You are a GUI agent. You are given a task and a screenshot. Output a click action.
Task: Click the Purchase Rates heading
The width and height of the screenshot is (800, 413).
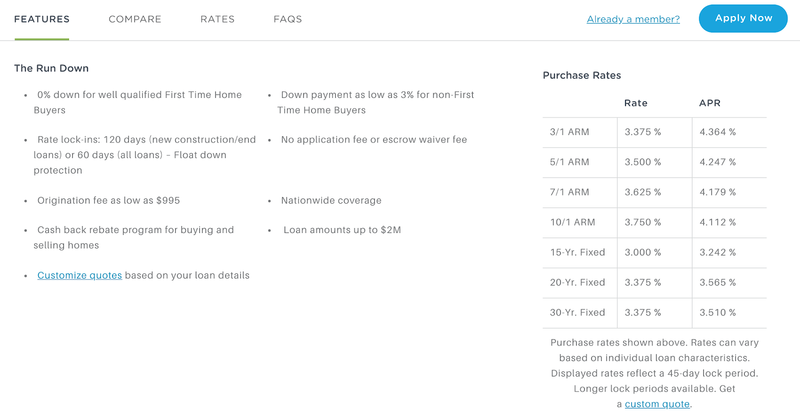click(x=582, y=76)
